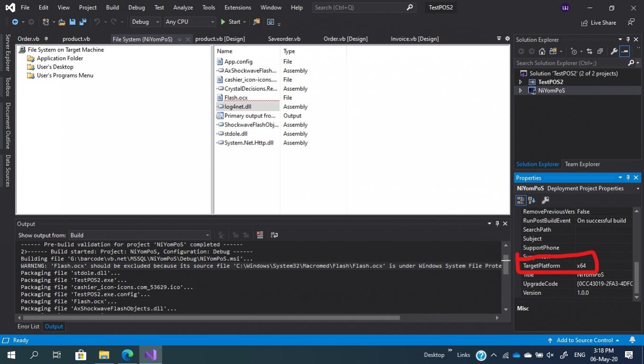644x364 pixels.
Task: Click the Live Share icon
Action: pos(584,23)
